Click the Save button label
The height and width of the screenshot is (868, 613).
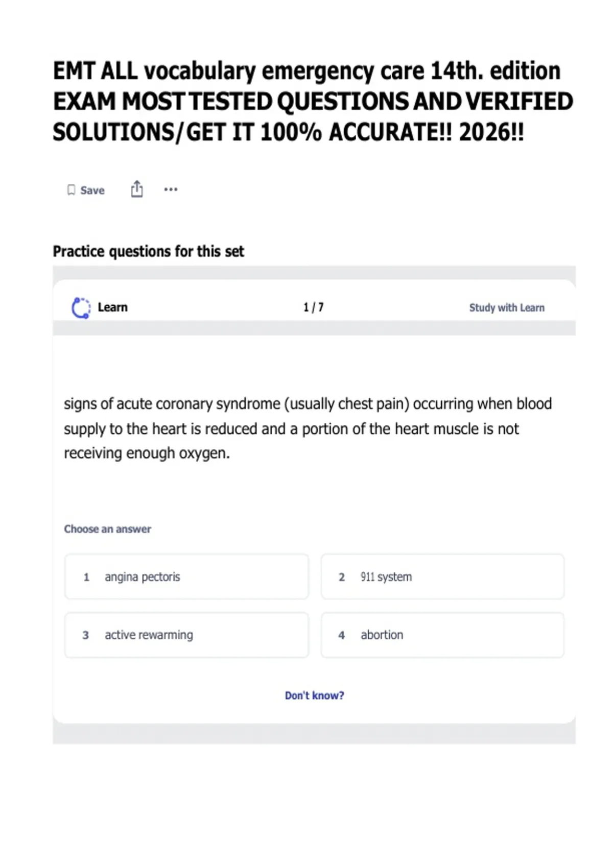pos(92,190)
